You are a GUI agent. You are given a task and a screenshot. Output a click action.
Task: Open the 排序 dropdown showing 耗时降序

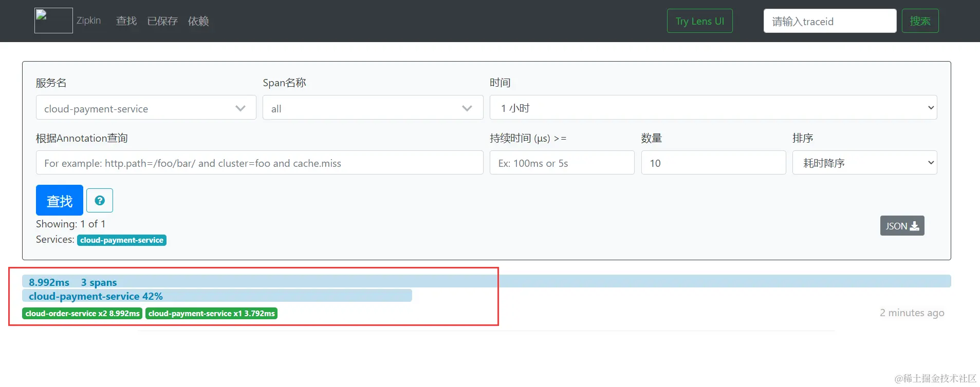(865, 163)
